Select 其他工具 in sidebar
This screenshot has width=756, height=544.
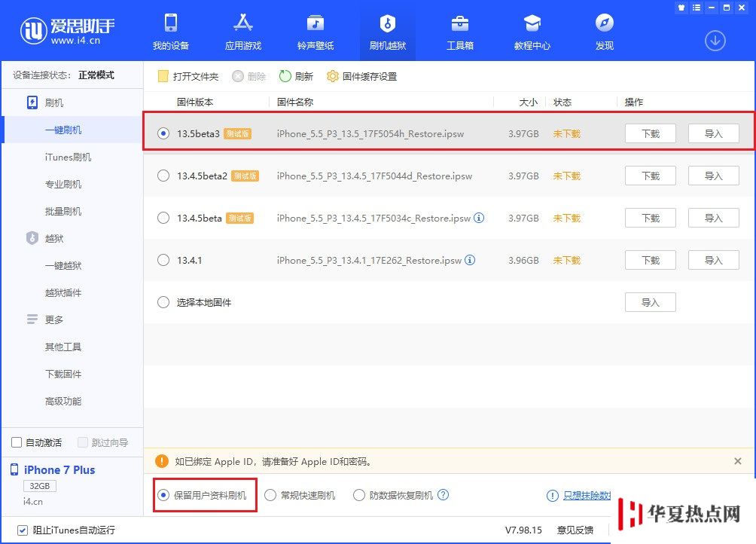(x=63, y=347)
